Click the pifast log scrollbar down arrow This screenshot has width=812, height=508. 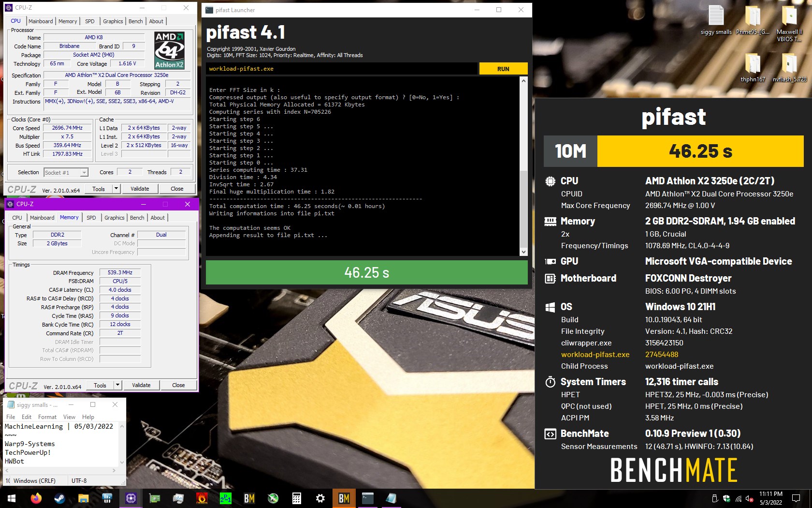point(523,252)
